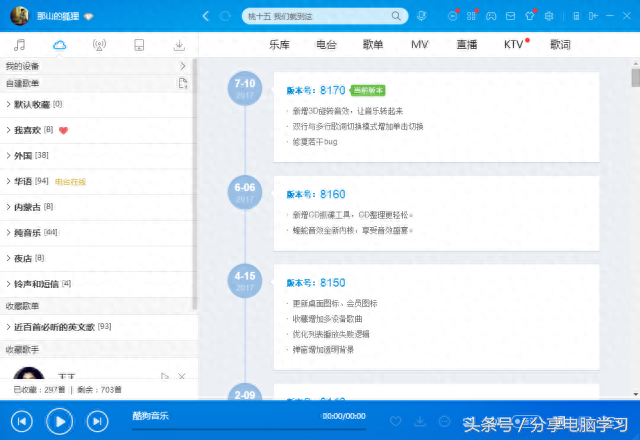Image resolution: width=640 pixels, height=440 pixels.
Task: Click the 酷狗音乐 song title text
Action: point(151,416)
